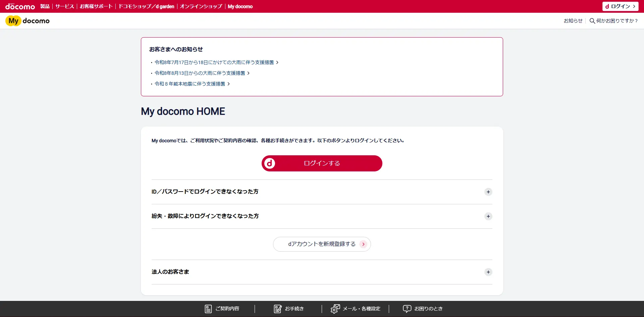Image resolution: width=644 pixels, height=317 pixels.
Task: Open the お客様サポート menu
Action: (x=96, y=6)
